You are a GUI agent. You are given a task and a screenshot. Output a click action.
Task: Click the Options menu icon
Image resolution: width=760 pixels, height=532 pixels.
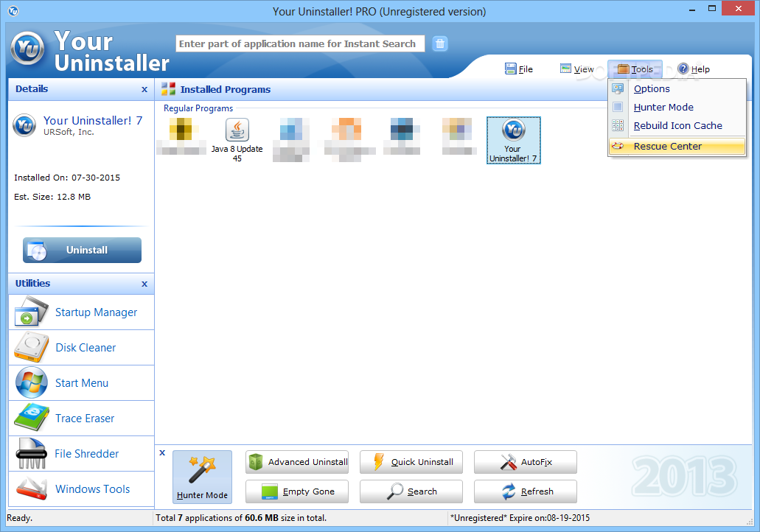point(618,88)
